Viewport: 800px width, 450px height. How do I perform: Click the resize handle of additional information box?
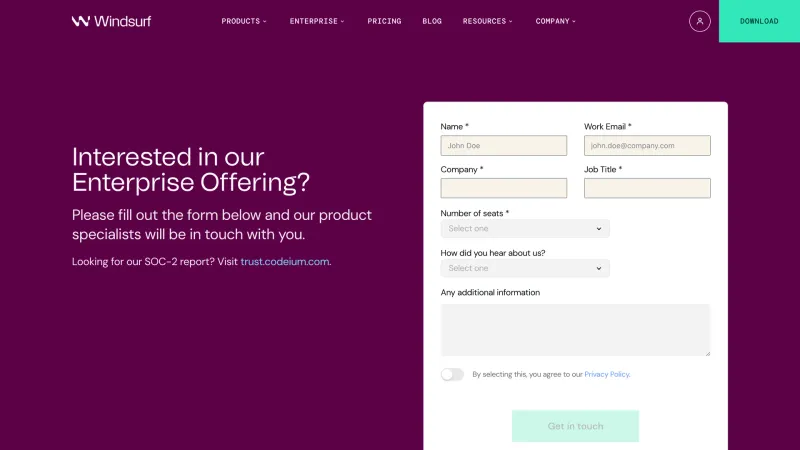click(708, 354)
